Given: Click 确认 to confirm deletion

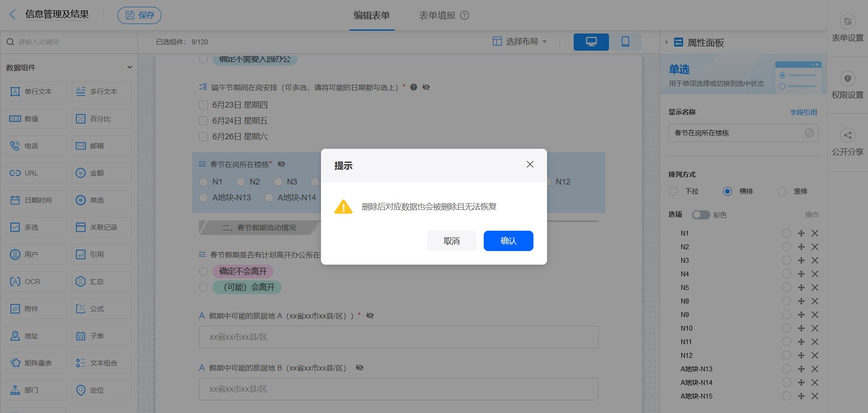Looking at the screenshot, I should (508, 241).
